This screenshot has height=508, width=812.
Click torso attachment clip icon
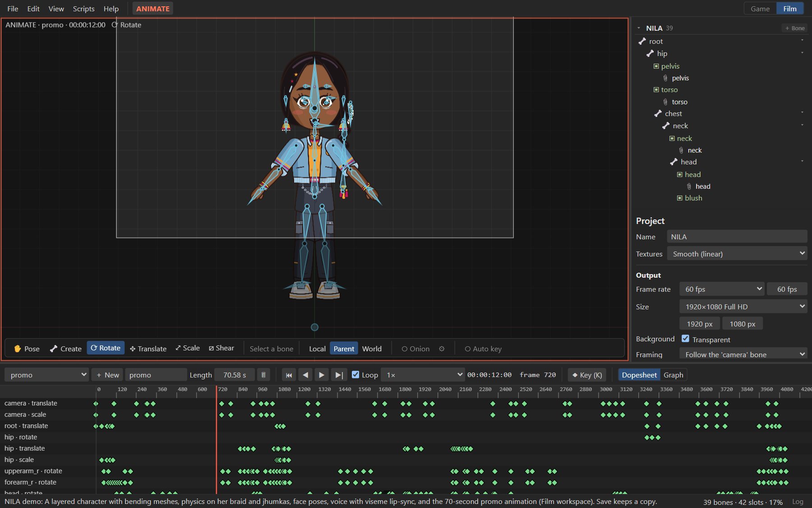pos(665,102)
